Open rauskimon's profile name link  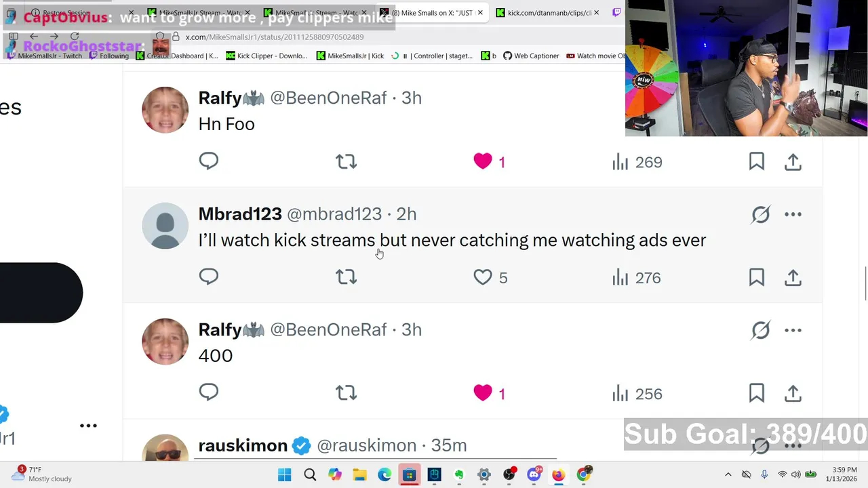[243, 445]
